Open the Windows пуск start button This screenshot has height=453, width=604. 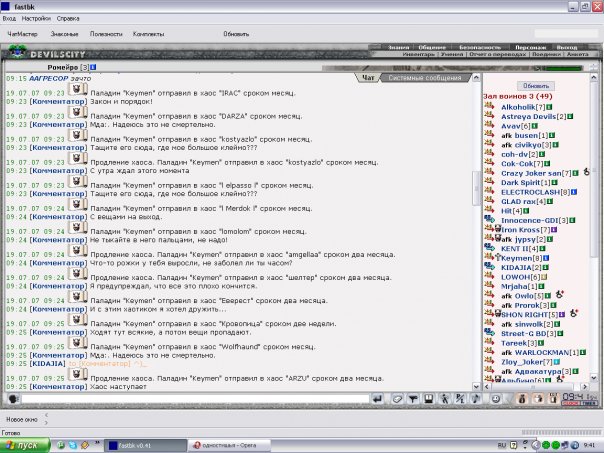25,445
